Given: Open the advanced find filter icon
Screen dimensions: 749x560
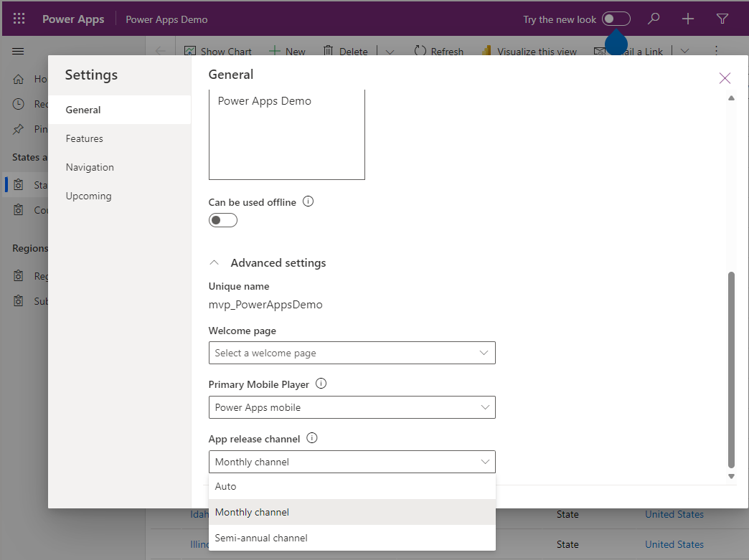Looking at the screenshot, I should [x=722, y=19].
